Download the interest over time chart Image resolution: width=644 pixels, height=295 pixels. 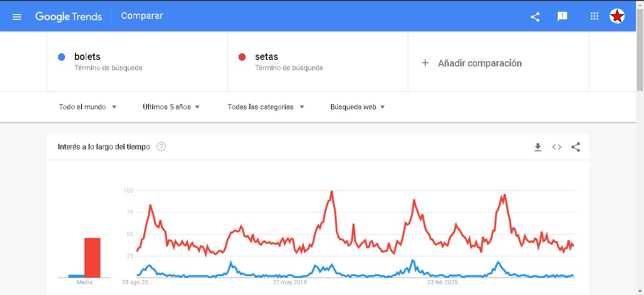538,147
